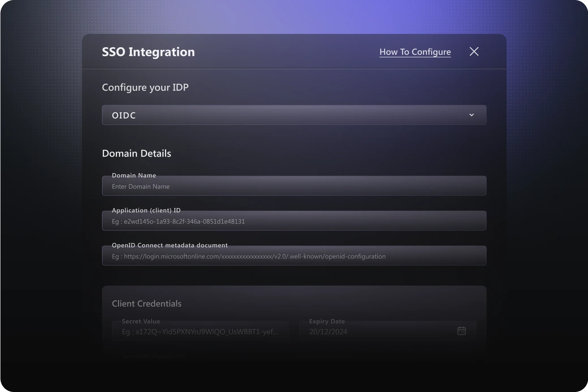
Task: Click the Domain Name field label
Action: pyautogui.click(x=134, y=175)
